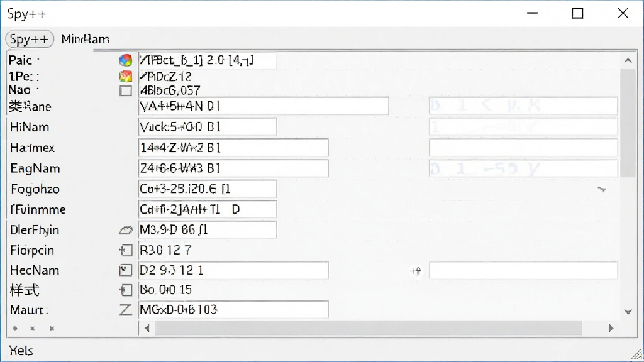Click the icon beside the 样式 row
The image size is (644, 362).
pos(126,290)
